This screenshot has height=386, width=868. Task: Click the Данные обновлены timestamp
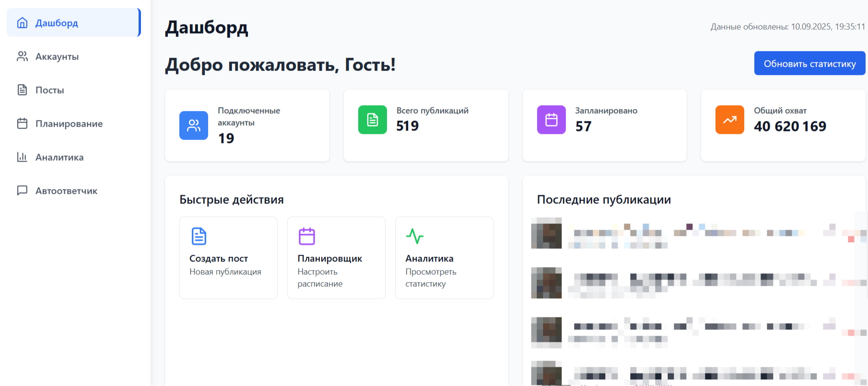coord(788,27)
